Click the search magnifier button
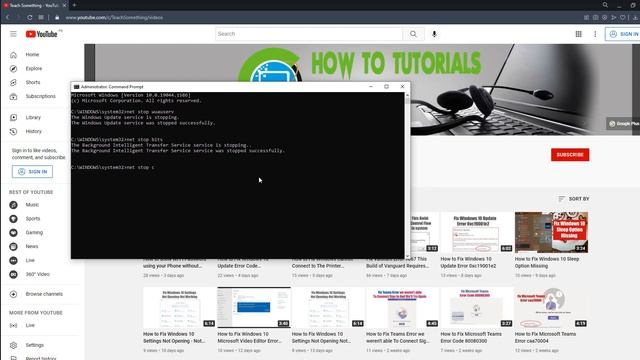The height and width of the screenshot is (360, 640). click(413, 34)
